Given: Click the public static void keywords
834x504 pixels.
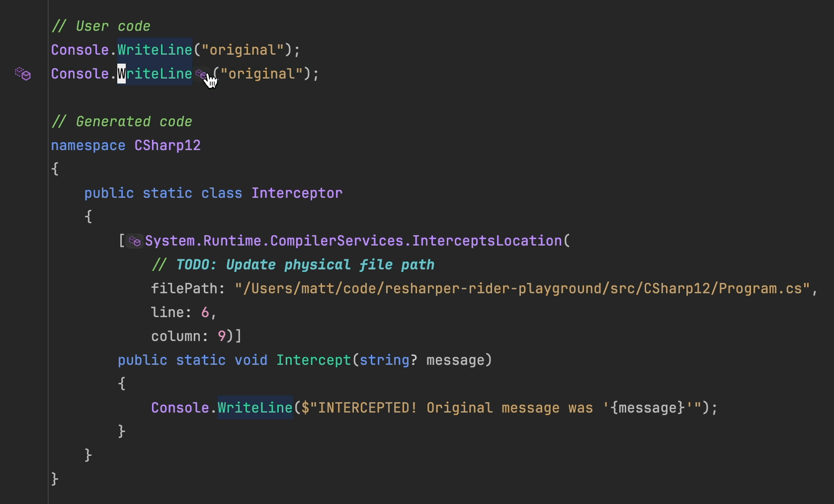Looking at the screenshot, I should coord(192,360).
